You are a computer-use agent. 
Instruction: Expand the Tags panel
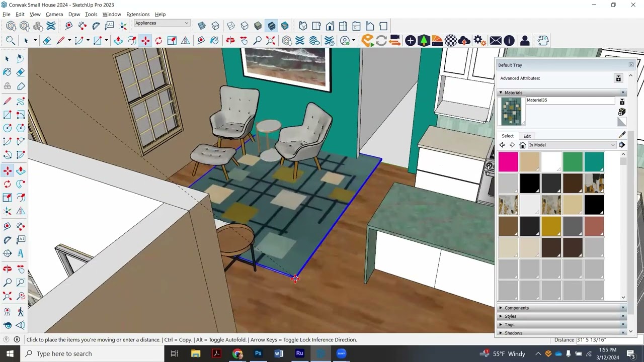501,325
